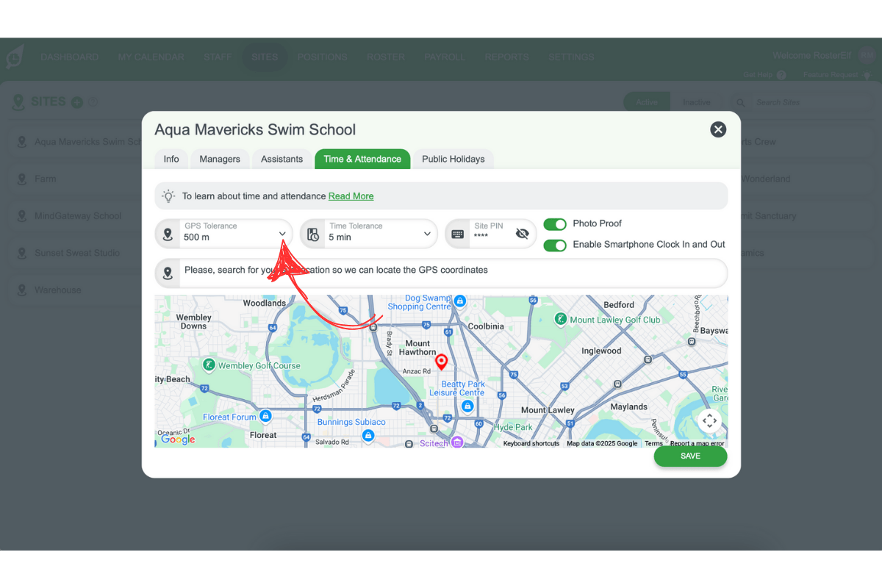Click the red map location pin
This screenshot has width=882, height=588.
[441, 362]
